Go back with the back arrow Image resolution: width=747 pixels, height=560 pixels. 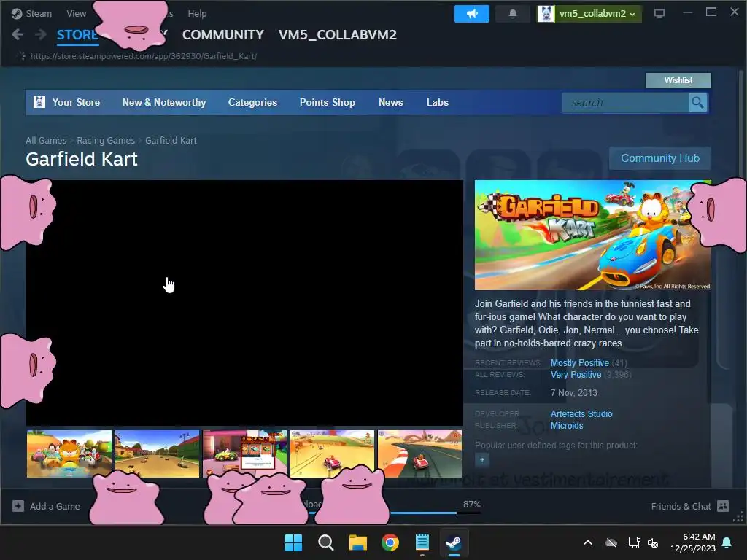(x=18, y=34)
